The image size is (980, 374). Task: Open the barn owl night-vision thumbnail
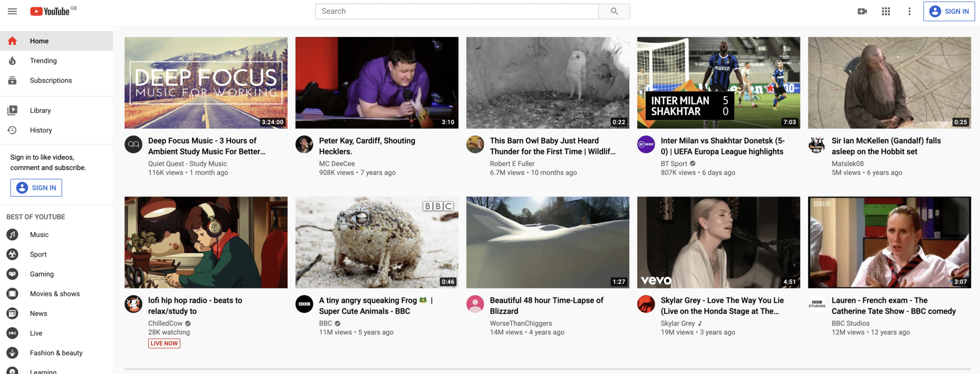pos(548,83)
